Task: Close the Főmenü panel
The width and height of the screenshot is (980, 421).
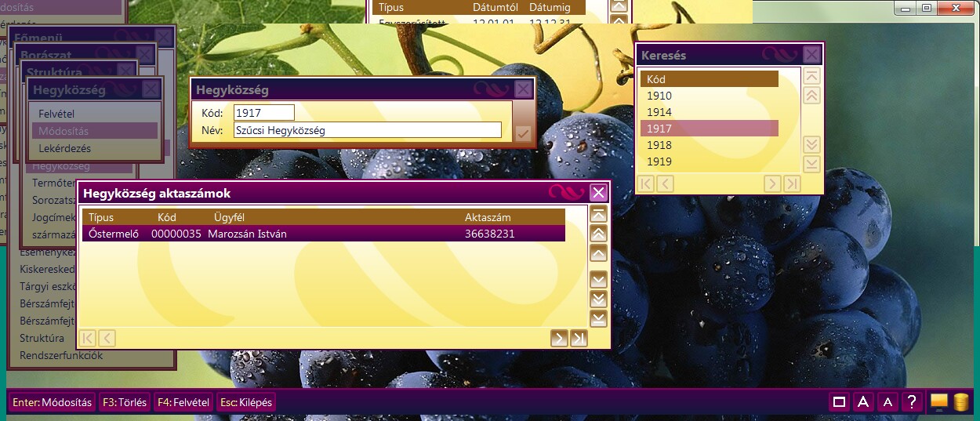Action: pos(164,36)
